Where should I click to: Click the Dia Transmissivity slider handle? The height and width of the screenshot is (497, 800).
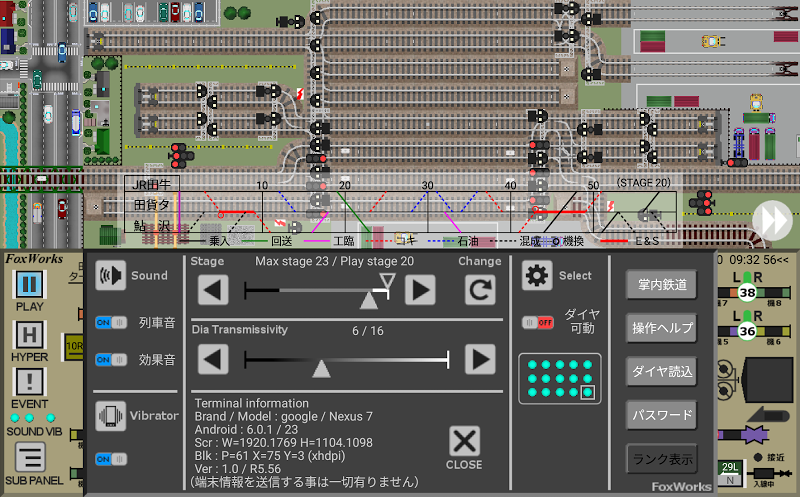[321, 368]
